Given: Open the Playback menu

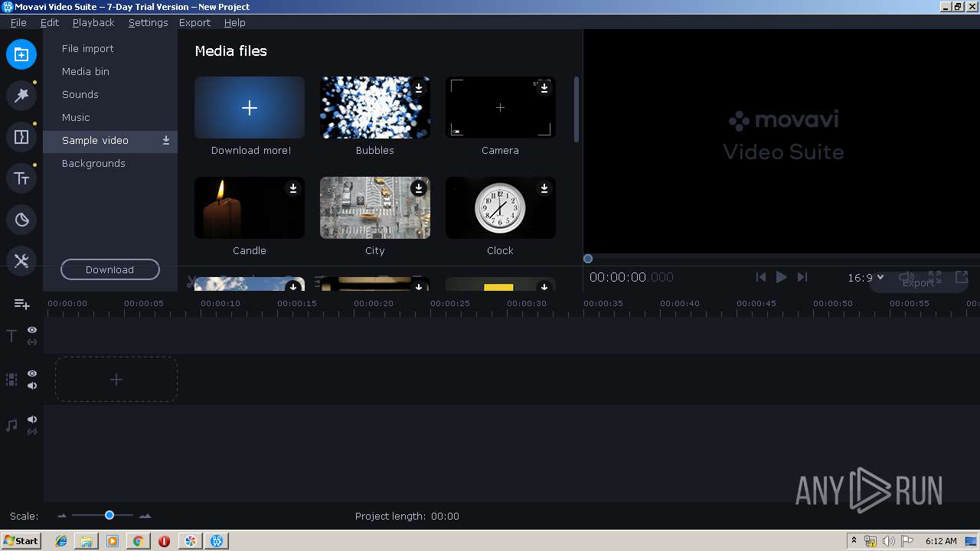Looking at the screenshot, I should point(93,22).
